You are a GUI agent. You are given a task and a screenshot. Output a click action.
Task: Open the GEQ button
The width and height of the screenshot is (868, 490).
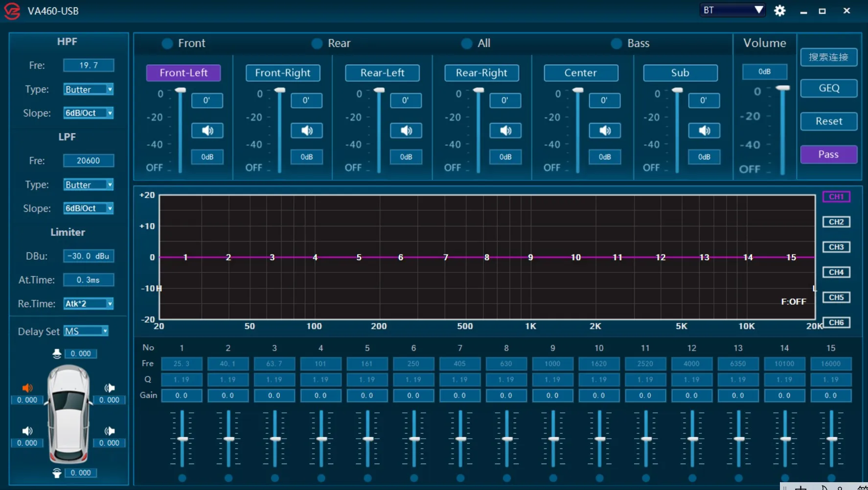coord(828,88)
